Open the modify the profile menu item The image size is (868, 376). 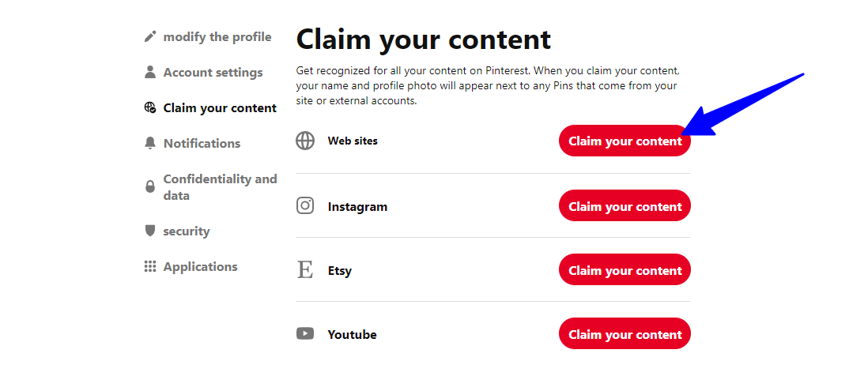[x=217, y=37]
